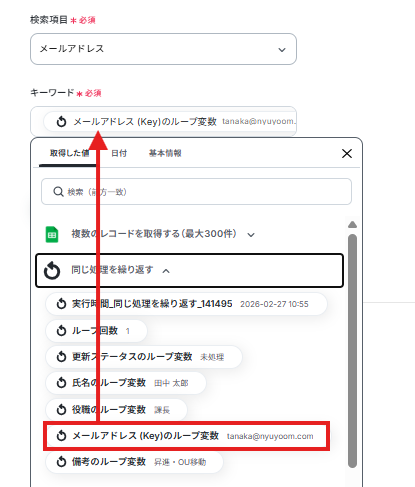The image size is (415, 487).
Task: Click the Google Sheets icon beside 複数のレコードを取得する
Action: coord(52,234)
